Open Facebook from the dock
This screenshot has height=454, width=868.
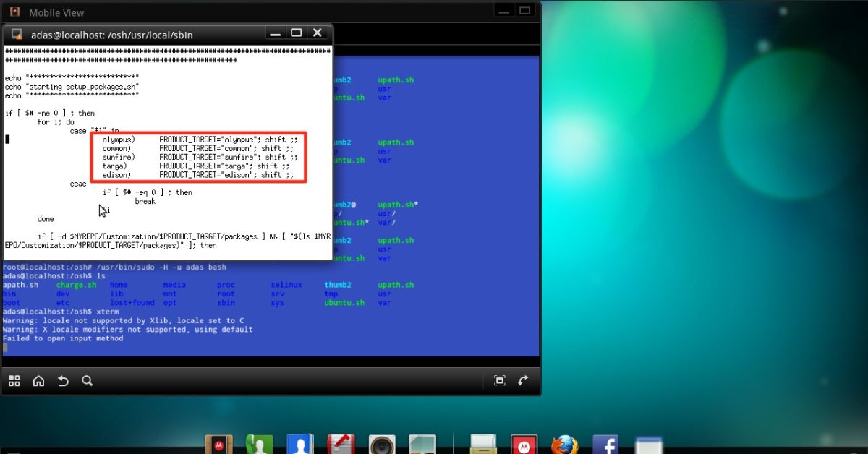click(605, 445)
